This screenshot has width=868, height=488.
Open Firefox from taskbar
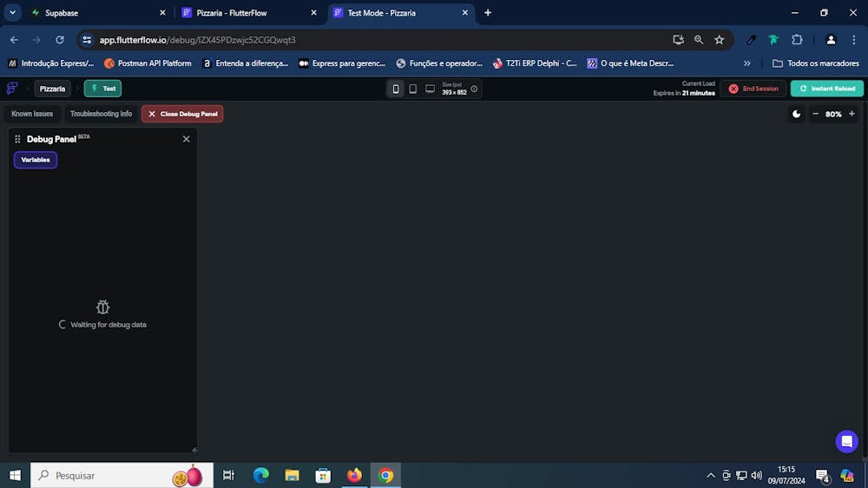tap(354, 475)
